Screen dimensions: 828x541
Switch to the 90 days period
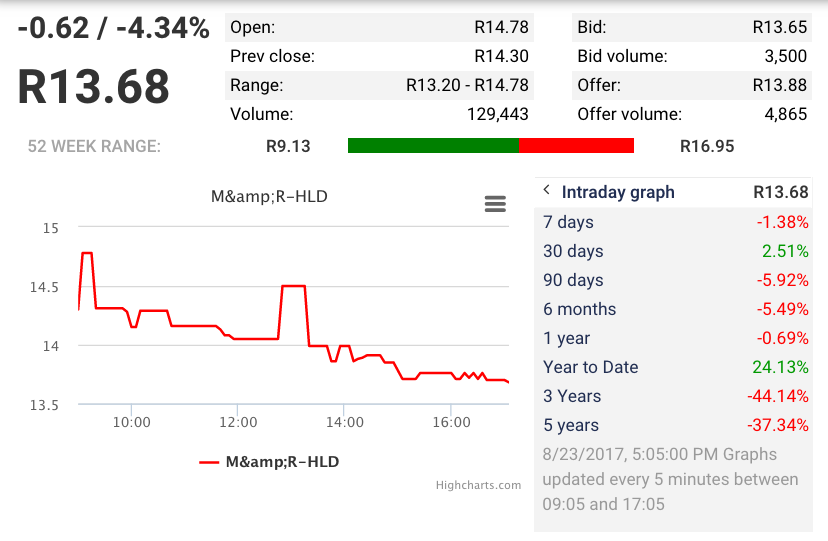[675, 280]
